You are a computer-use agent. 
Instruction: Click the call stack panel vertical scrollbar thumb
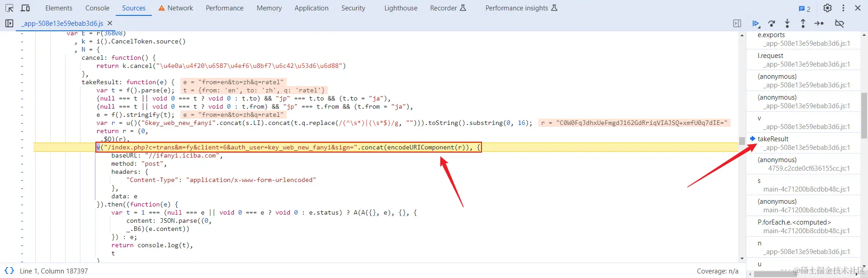pyautogui.click(x=864, y=115)
